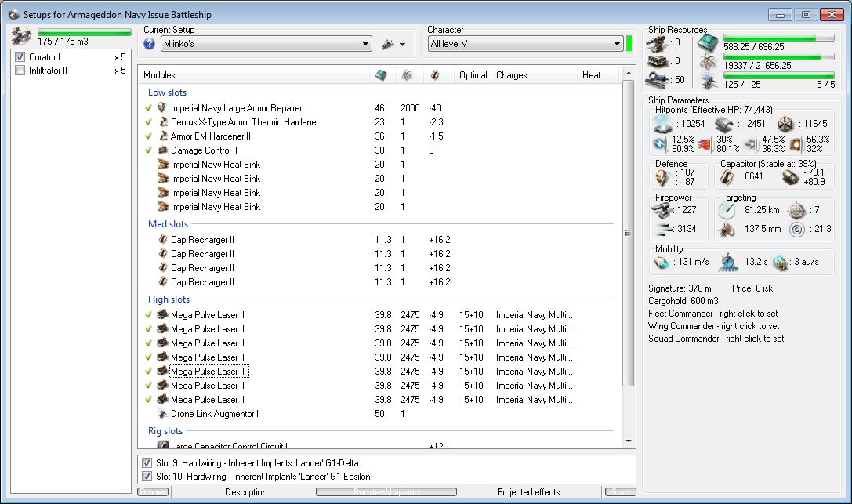Open the Character All level V dropdown
The image size is (852, 504).
pos(525,44)
